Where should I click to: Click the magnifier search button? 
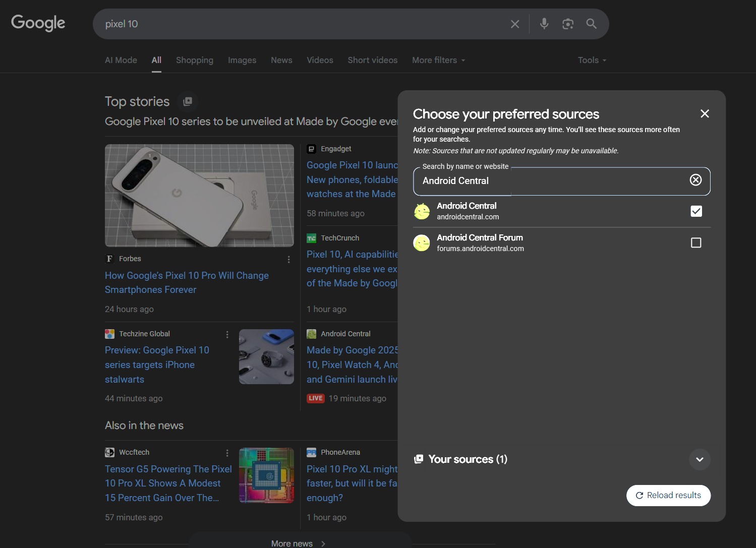[592, 24]
